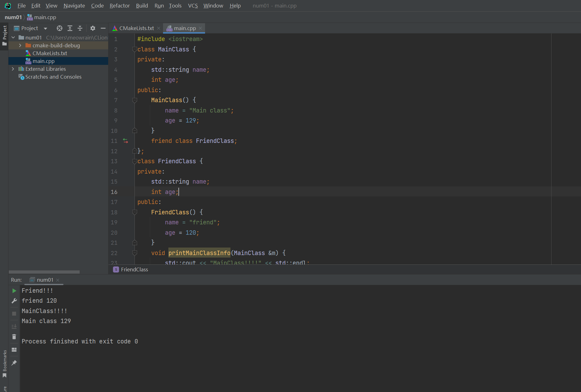
Task: Expand the External Libraries node
Action: coord(13,69)
